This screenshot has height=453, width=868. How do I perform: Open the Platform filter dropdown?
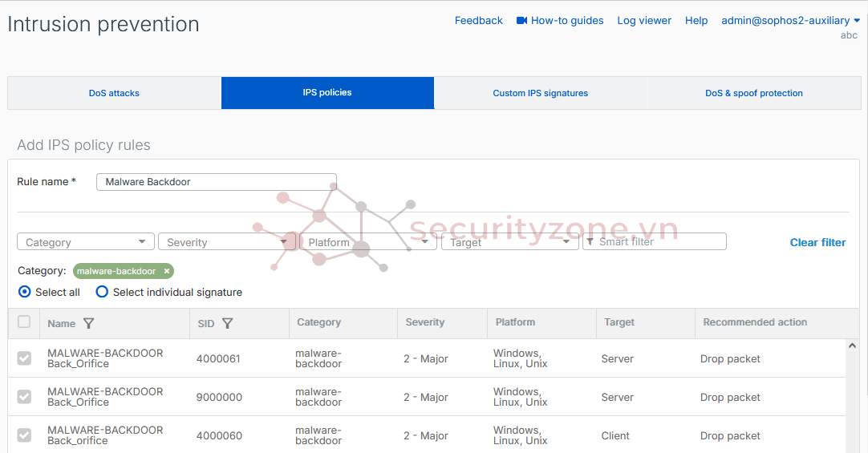(367, 242)
